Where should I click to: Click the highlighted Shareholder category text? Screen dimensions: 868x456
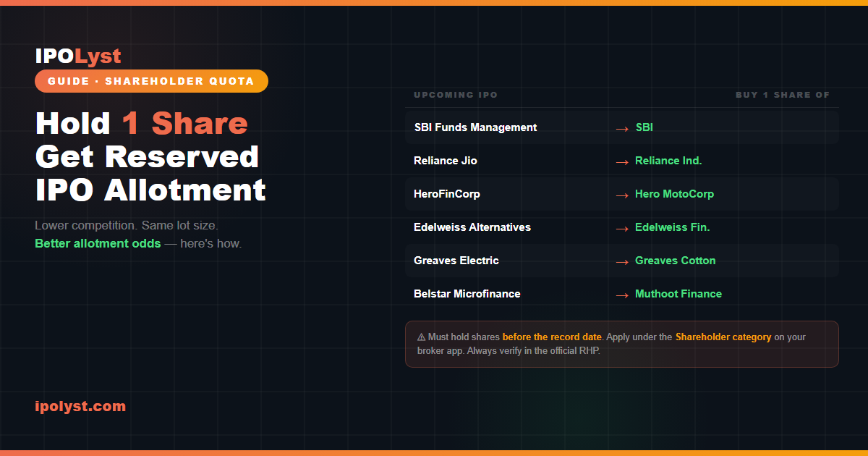pyautogui.click(x=723, y=337)
